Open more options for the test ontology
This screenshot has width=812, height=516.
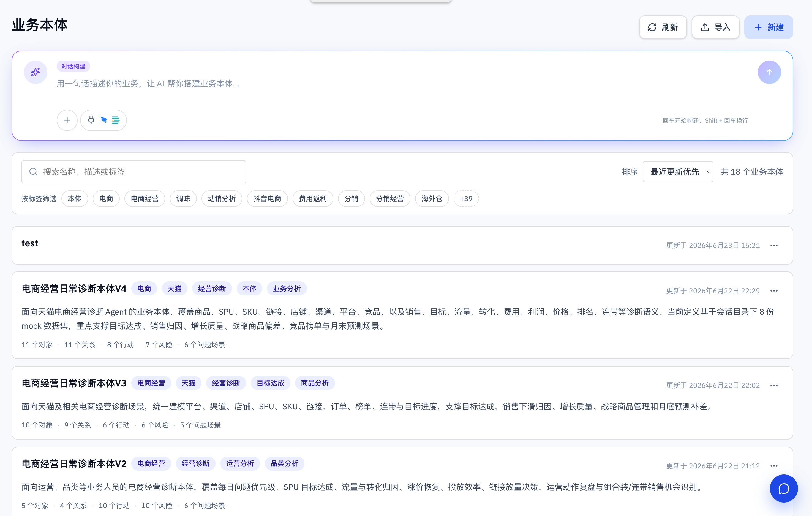[774, 245]
